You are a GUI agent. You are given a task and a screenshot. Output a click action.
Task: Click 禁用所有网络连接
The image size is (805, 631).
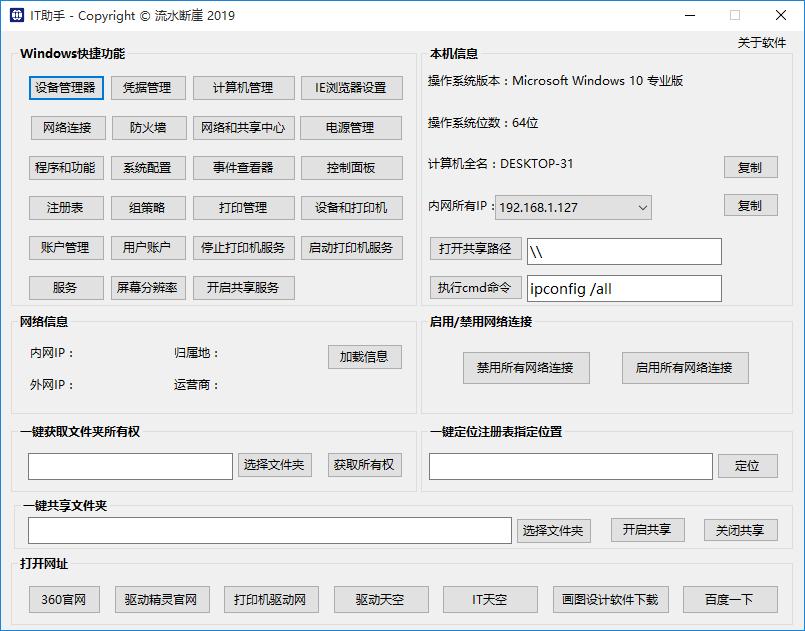tap(526, 368)
